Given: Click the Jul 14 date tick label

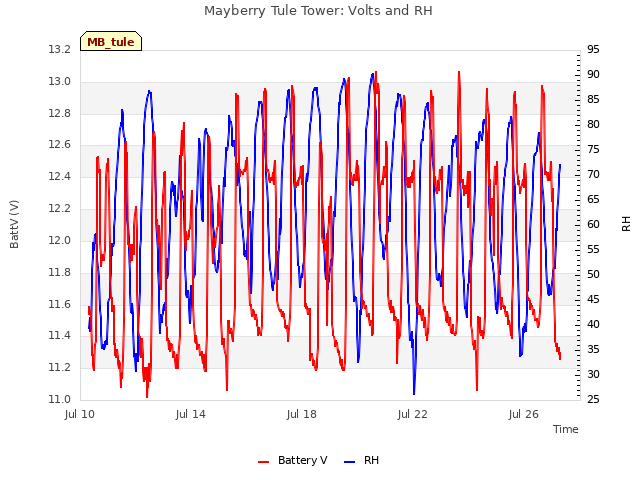Looking at the screenshot, I should click(191, 414).
